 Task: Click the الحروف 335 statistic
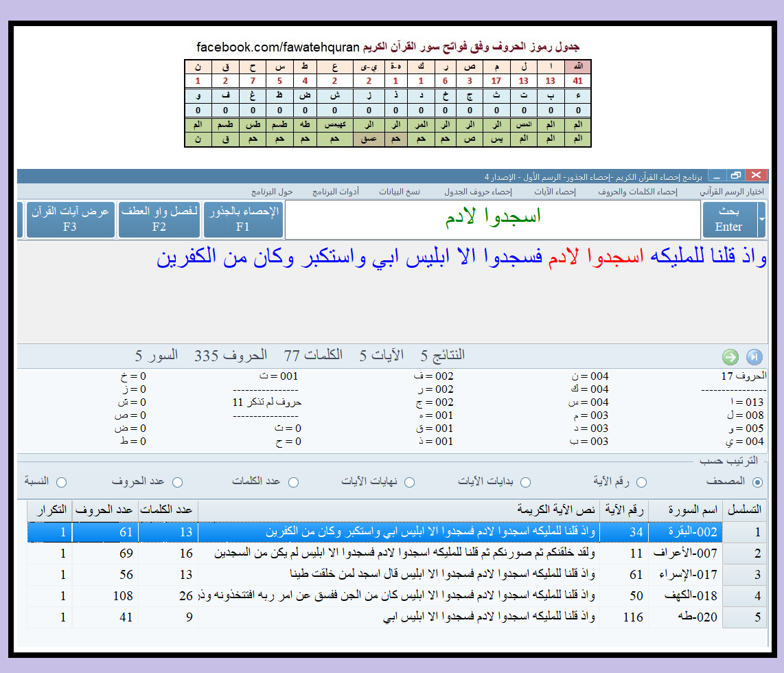pos(231,356)
